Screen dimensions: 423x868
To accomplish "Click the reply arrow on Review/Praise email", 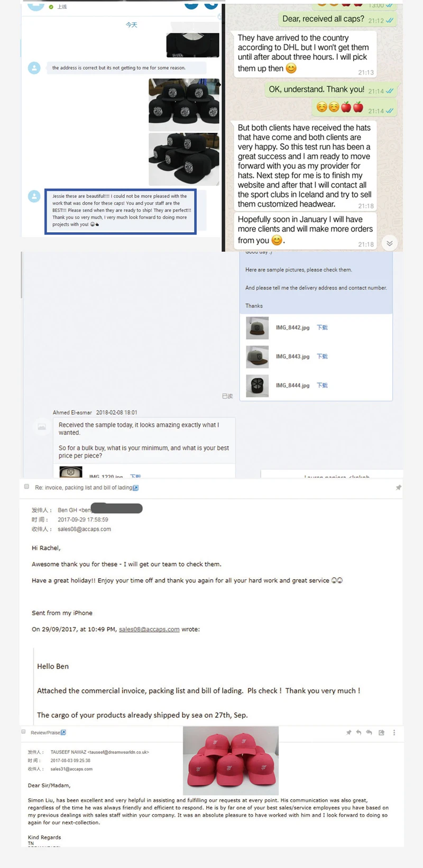I will click(358, 733).
